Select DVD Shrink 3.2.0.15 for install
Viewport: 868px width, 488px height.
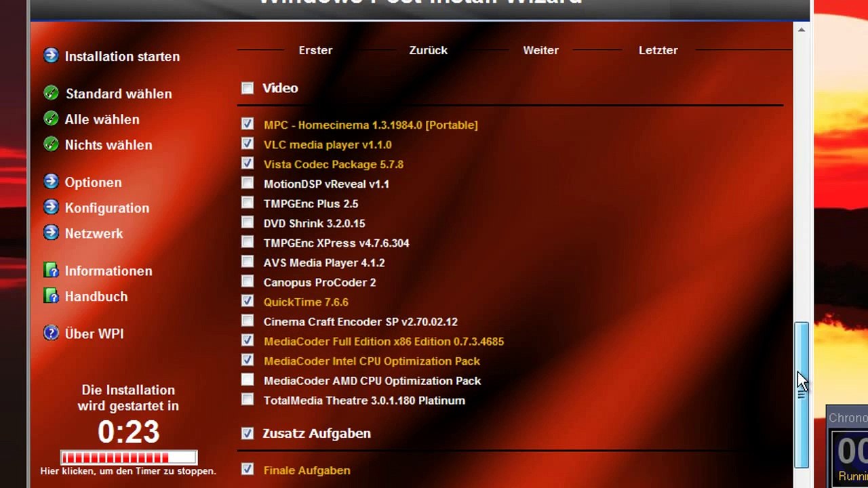248,222
